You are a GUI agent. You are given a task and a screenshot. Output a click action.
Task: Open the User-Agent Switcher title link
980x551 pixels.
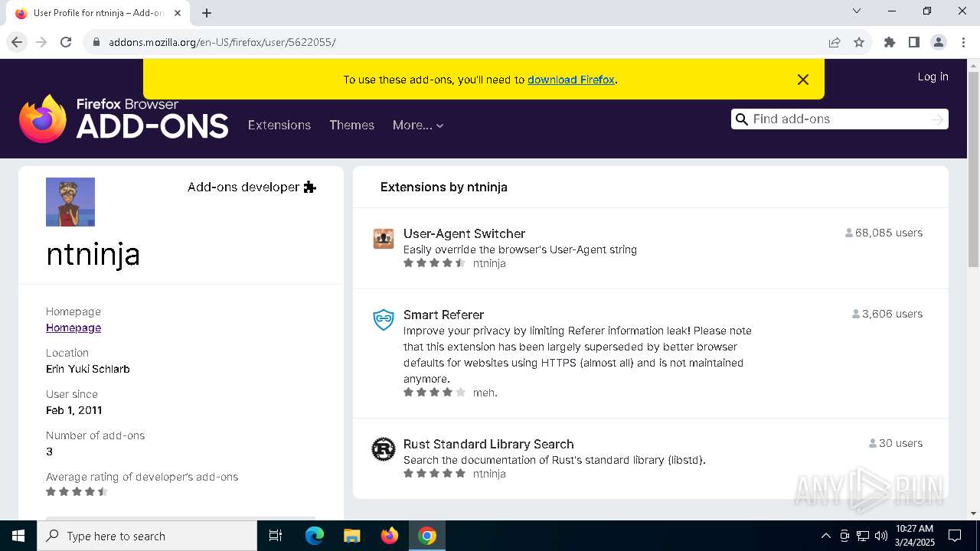(x=464, y=233)
